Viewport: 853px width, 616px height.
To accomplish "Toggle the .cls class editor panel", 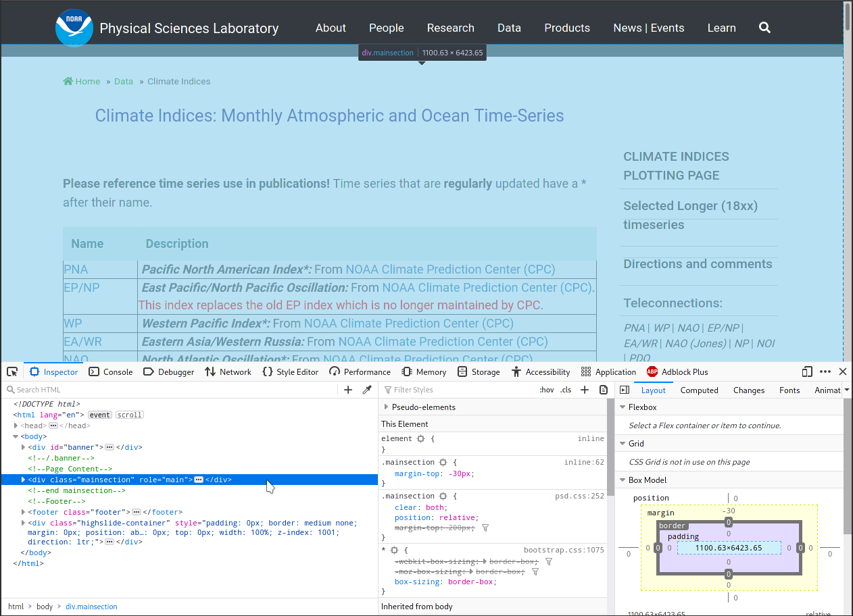I will (x=566, y=389).
